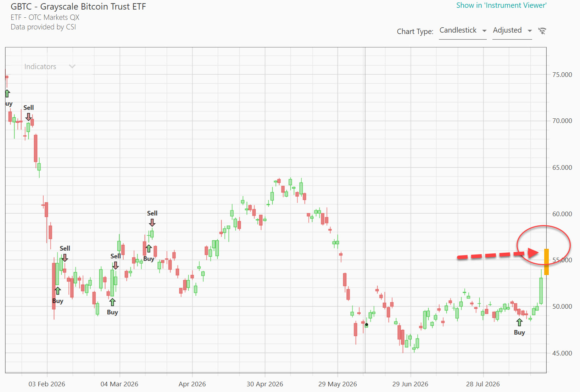Image resolution: width=580 pixels, height=392 pixels.
Task: Click the 28 Jul 2026 axis label
Action: 483,384
